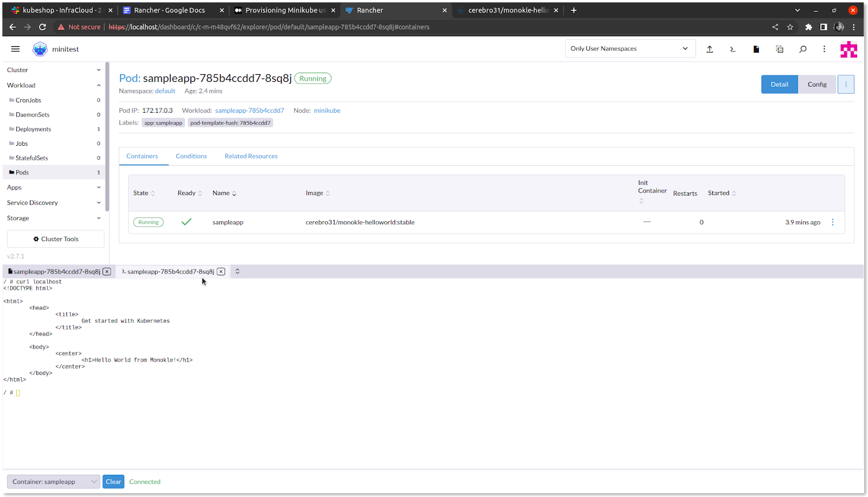The height and width of the screenshot is (497, 868).
Task: Click the Import YAML upload icon
Action: pos(710,49)
